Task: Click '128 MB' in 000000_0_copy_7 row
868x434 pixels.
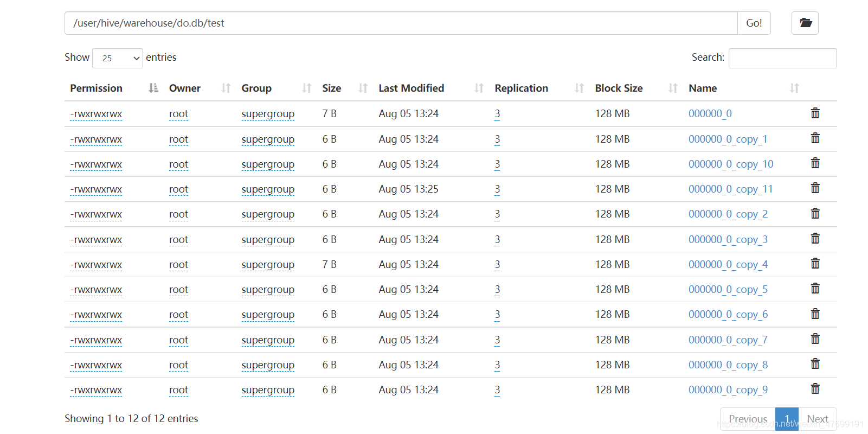Action: pyautogui.click(x=612, y=340)
